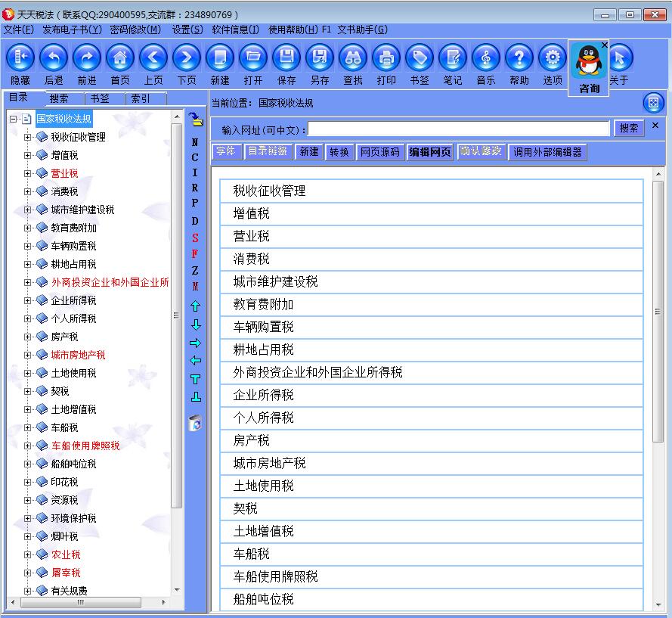672x618 pixels.
Task: Click the recycle bin icon in sidebar strip
Action: [x=195, y=423]
